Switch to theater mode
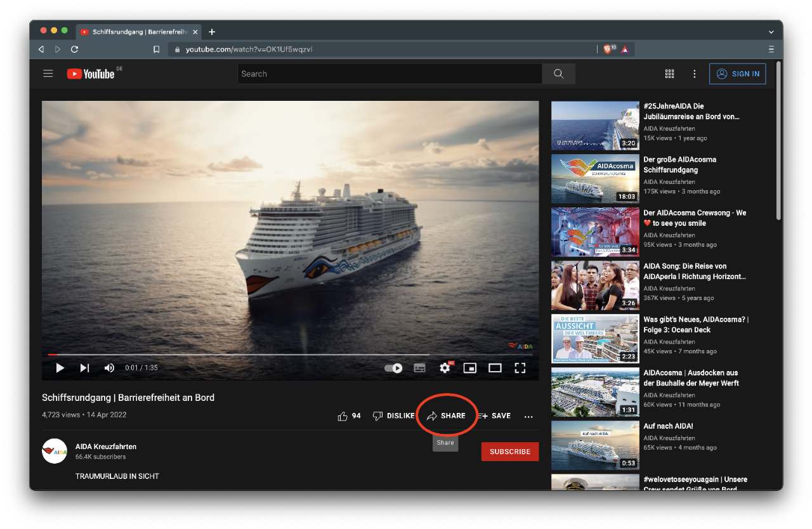Image resolution: width=812 pixels, height=529 pixels. click(495, 368)
